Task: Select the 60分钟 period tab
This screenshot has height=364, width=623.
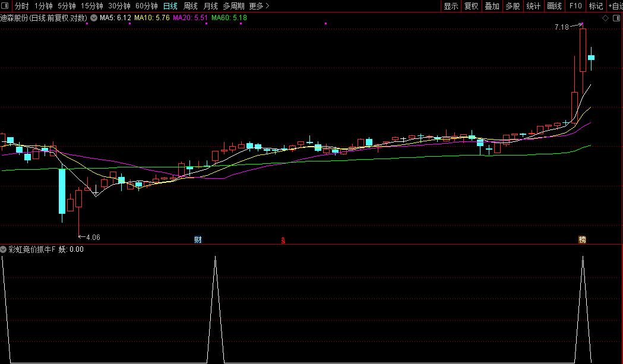Action: [147, 6]
